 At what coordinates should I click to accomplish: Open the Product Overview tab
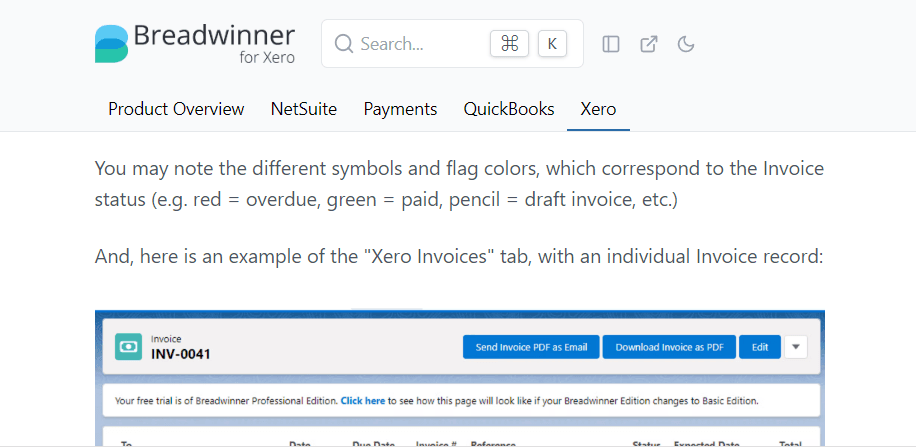coord(176,109)
